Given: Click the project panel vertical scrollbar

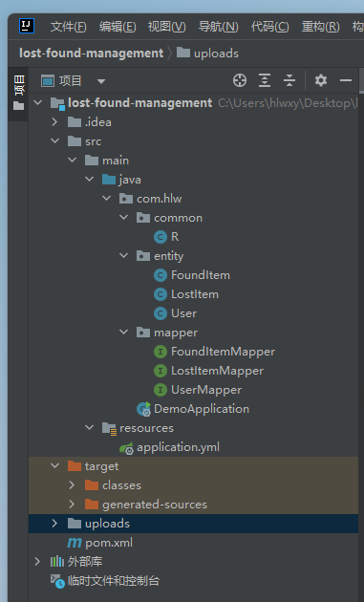Looking at the screenshot, I should coord(361,81).
